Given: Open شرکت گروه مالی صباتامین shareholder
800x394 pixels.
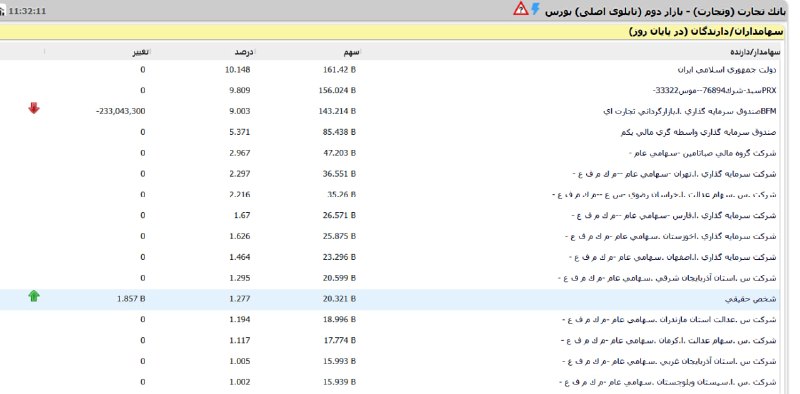Looking at the screenshot, I should click(703, 153).
